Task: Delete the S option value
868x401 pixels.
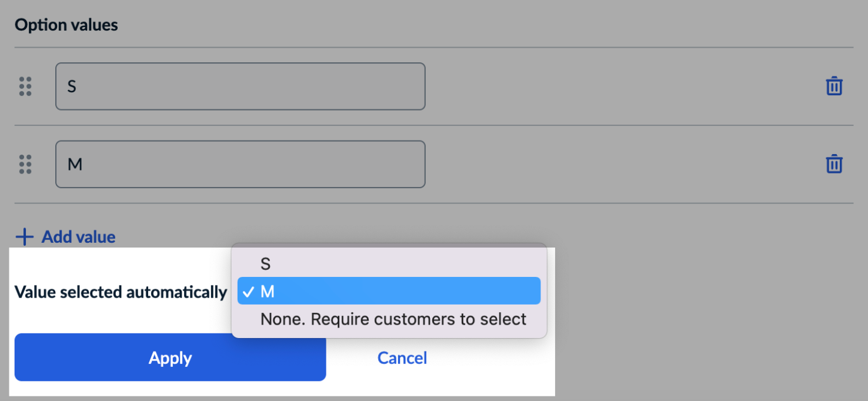Action: pos(834,86)
